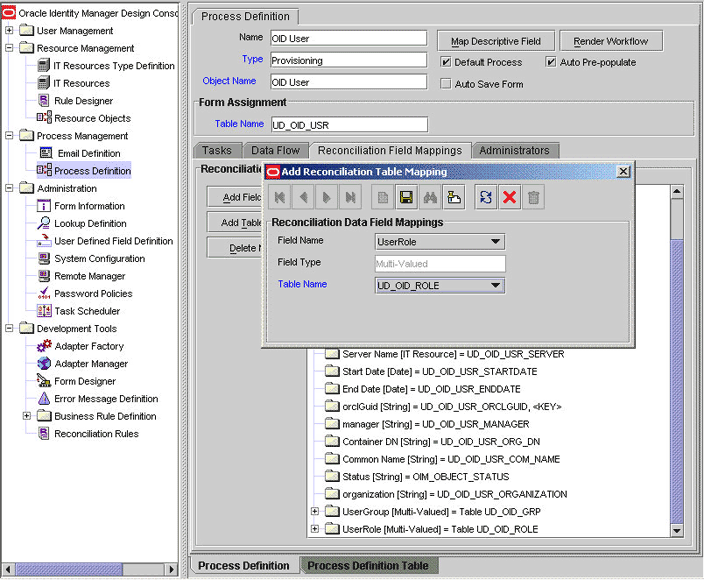This screenshot has height=580, width=704.
Task: Open Password Policies
Action: click(93, 294)
